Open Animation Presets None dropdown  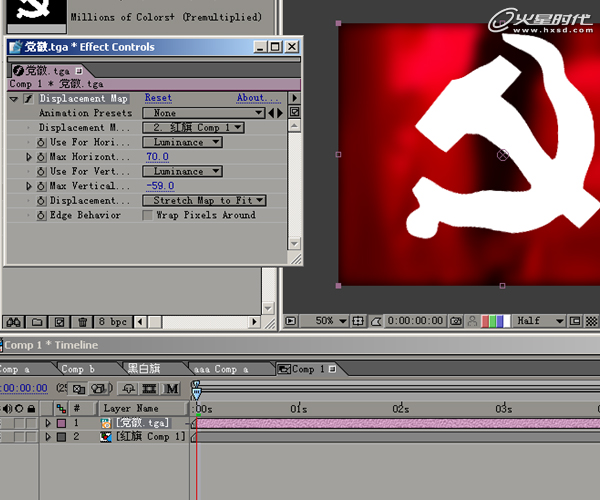pos(204,113)
